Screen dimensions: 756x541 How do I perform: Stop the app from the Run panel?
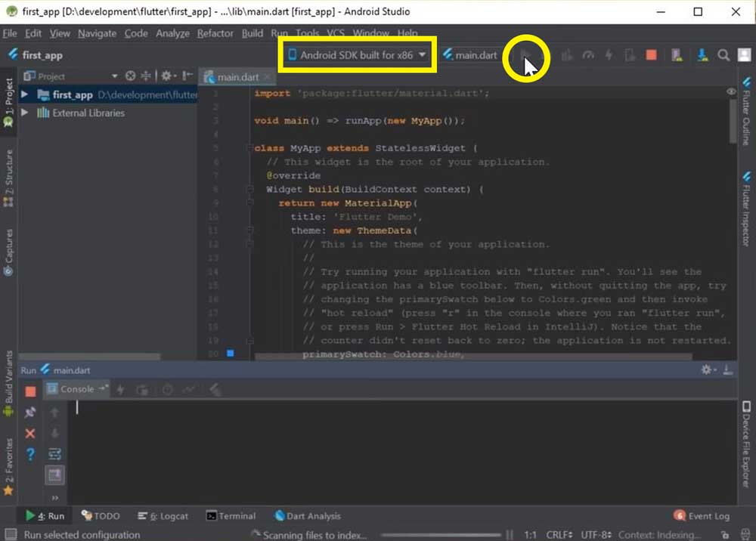pyautogui.click(x=30, y=391)
